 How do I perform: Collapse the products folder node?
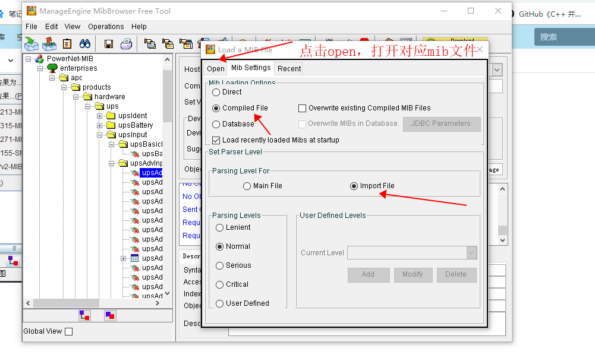64,87
